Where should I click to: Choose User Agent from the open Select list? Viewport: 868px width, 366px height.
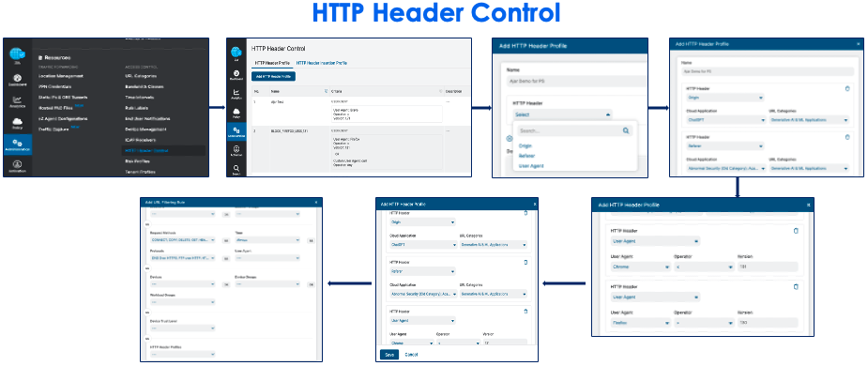tap(531, 166)
